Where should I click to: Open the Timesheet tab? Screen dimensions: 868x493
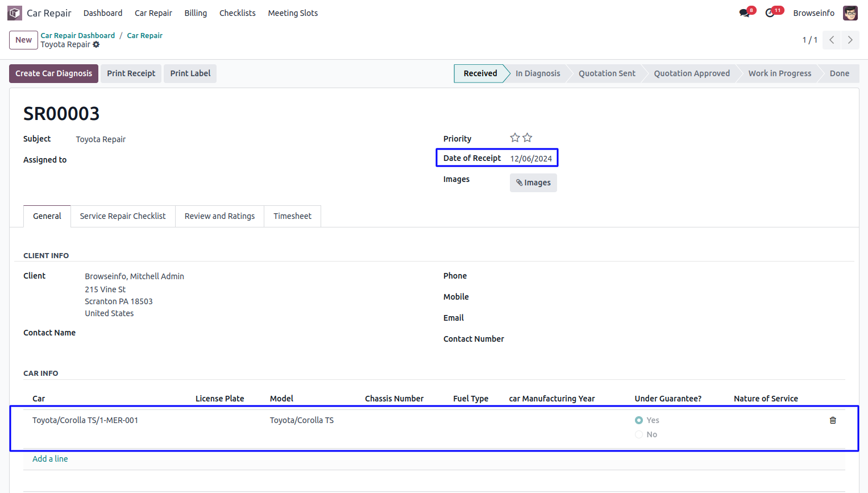tap(292, 216)
